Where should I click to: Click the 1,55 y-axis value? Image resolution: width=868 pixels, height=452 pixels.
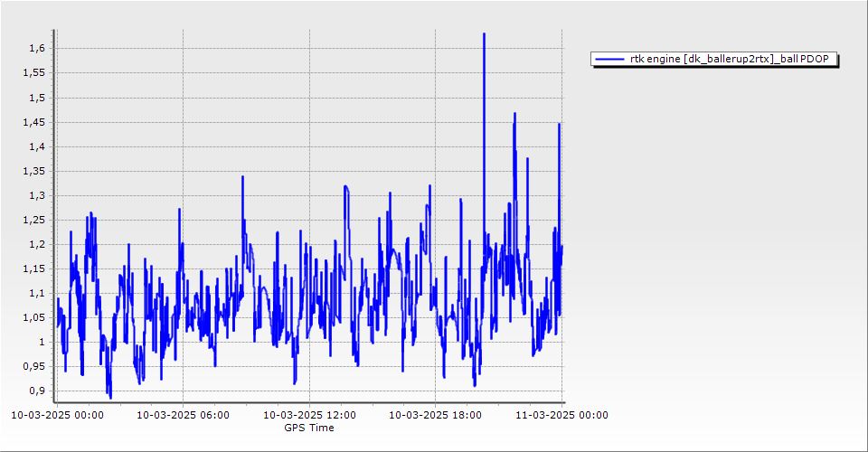coord(33,73)
